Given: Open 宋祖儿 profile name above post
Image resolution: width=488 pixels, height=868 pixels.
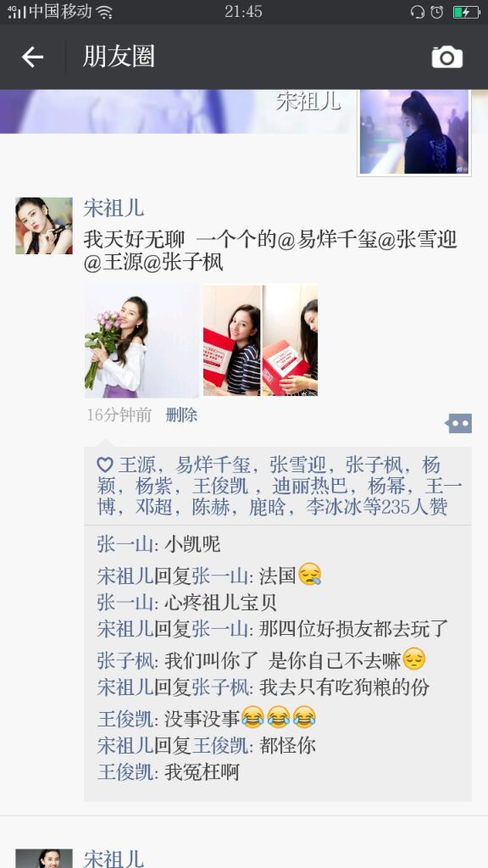Looking at the screenshot, I should (114, 209).
